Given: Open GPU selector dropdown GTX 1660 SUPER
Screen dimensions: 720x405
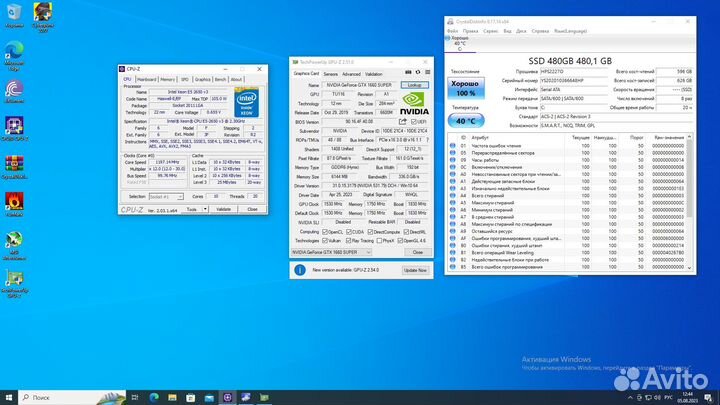Looking at the screenshot, I should [x=331, y=252].
